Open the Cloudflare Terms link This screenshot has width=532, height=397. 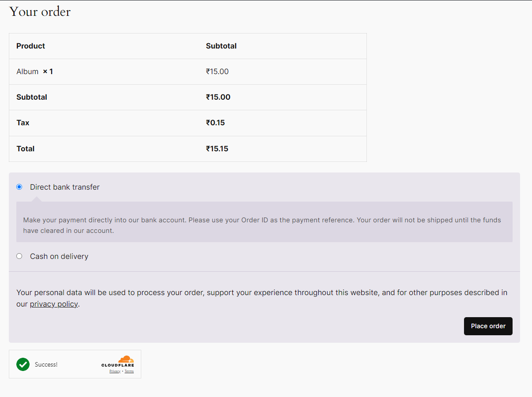click(129, 371)
